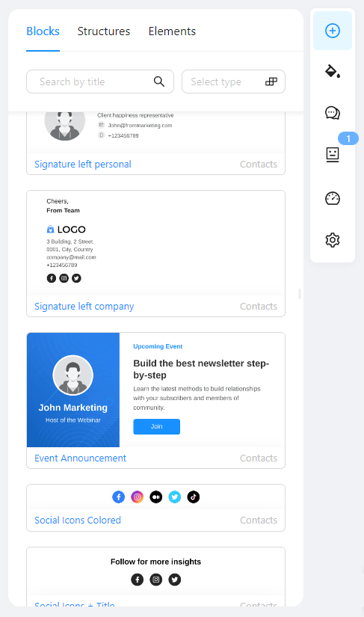Viewport: 364px width, 617px height.
Task: Switch to the Structures tab
Action: point(104,31)
